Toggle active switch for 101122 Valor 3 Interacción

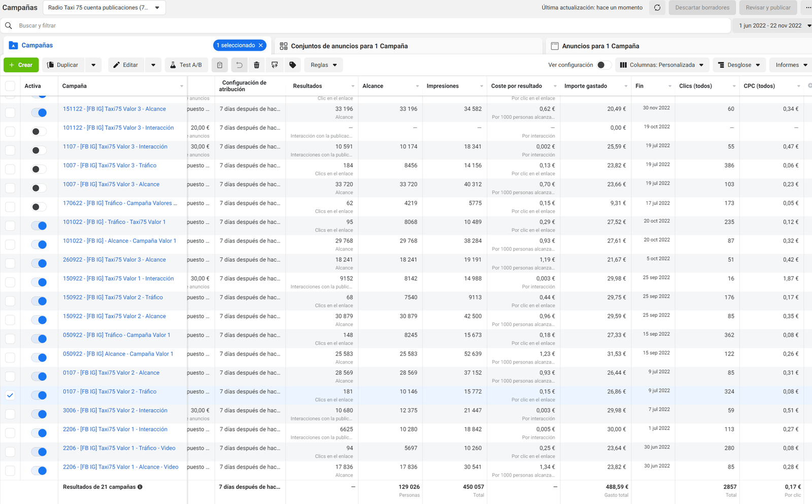[x=39, y=131]
